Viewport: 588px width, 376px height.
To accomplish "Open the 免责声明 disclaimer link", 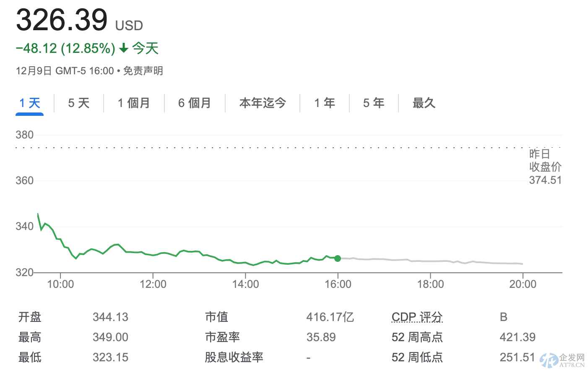I will (x=143, y=71).
